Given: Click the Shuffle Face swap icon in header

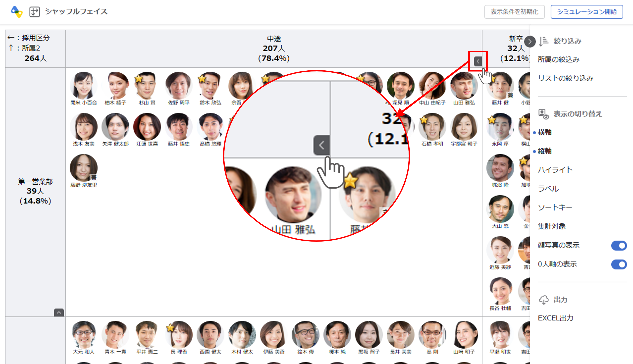Looking at the screenshot, I should (x=35, y=12).
